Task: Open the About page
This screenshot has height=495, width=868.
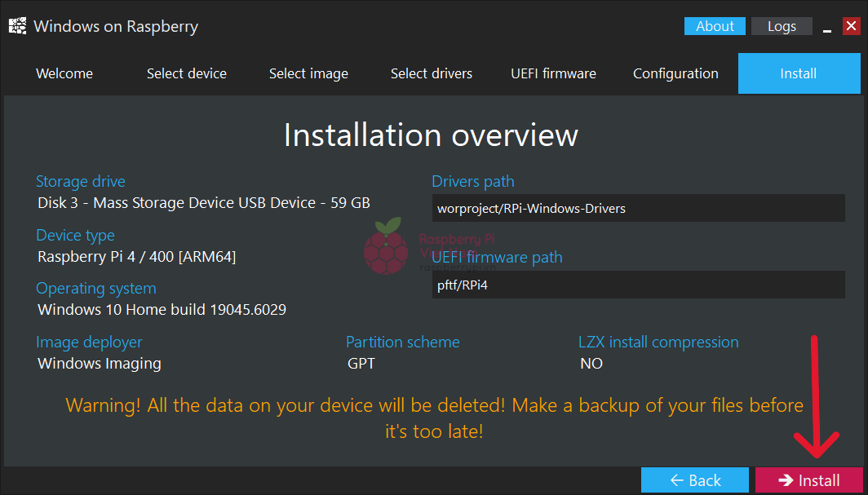Action: point(715,26)
